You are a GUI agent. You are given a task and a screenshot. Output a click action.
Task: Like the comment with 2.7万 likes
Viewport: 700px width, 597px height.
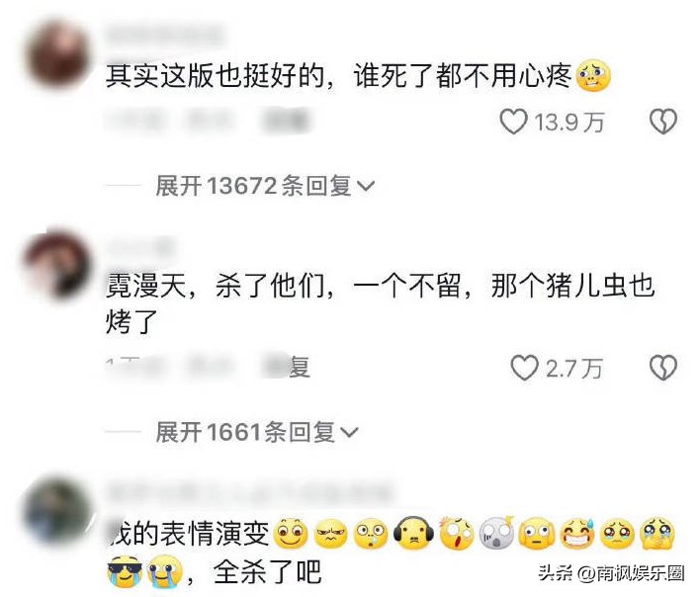525,368
